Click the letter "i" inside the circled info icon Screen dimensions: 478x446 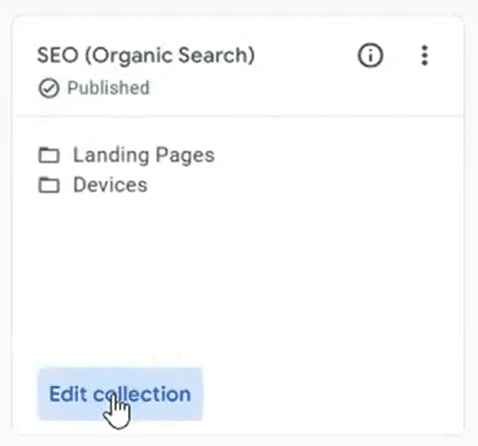point(370,56)
